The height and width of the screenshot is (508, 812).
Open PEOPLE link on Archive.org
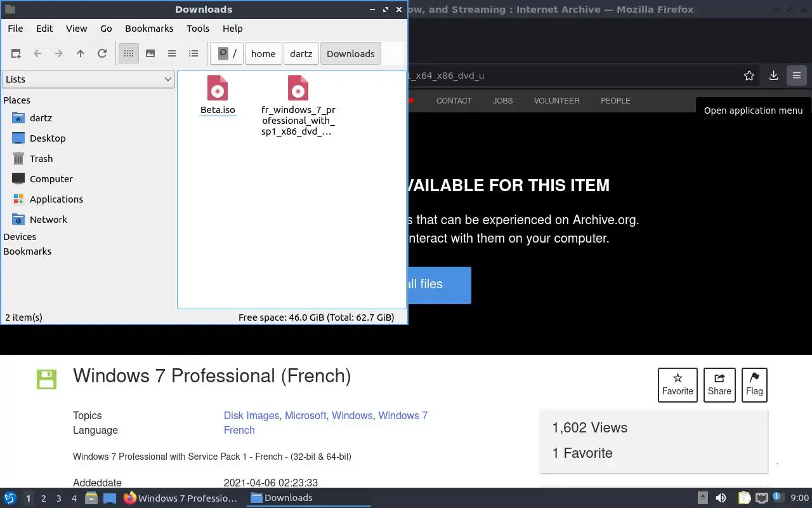pos(615,101)
